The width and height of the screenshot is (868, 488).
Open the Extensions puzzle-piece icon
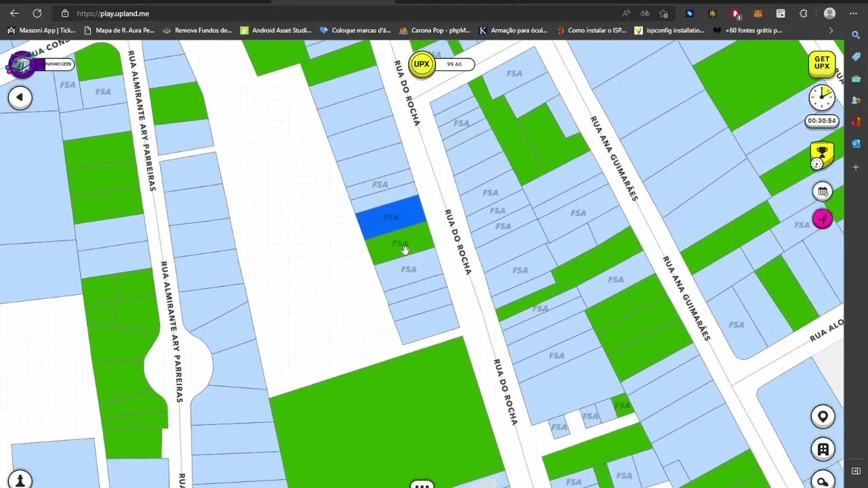[804, 13]
